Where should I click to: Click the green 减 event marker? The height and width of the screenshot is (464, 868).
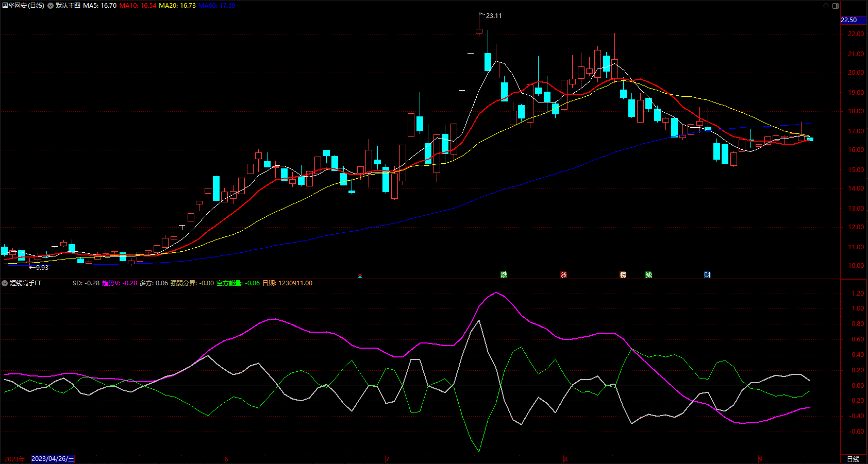tap(648, 274)
